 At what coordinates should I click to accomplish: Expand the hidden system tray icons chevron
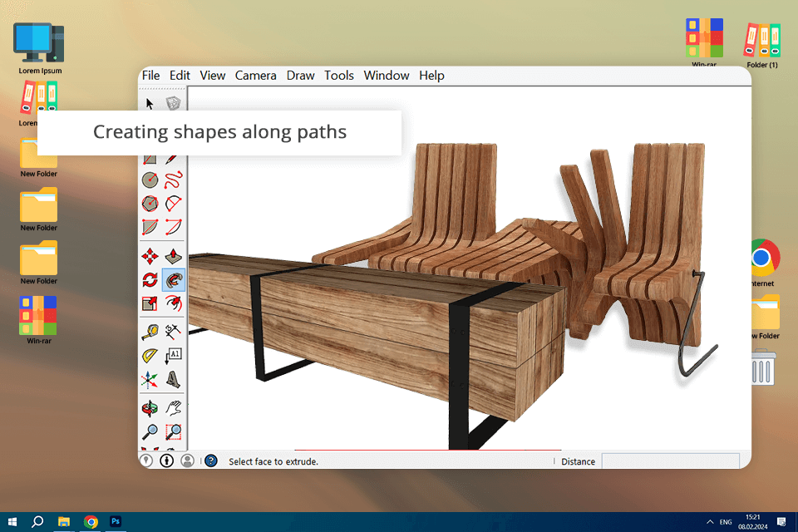pyautogui.click(x=710, y=522)
